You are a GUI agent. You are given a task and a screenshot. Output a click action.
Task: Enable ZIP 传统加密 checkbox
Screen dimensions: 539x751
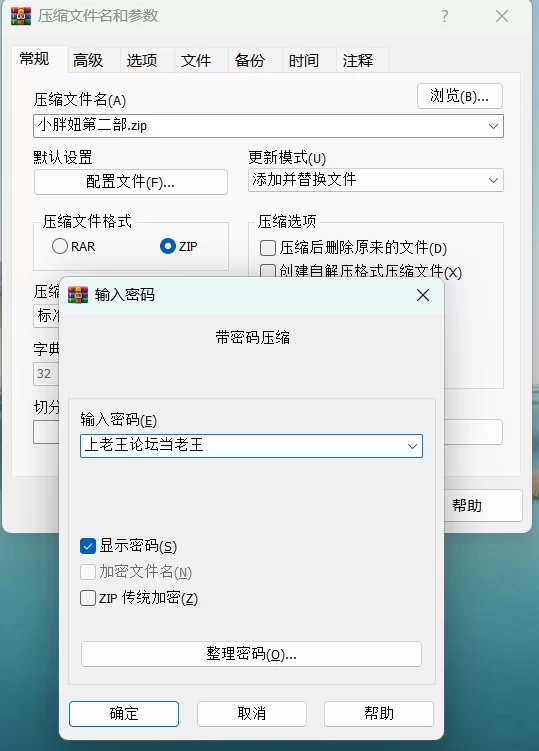tap(88, 598)
